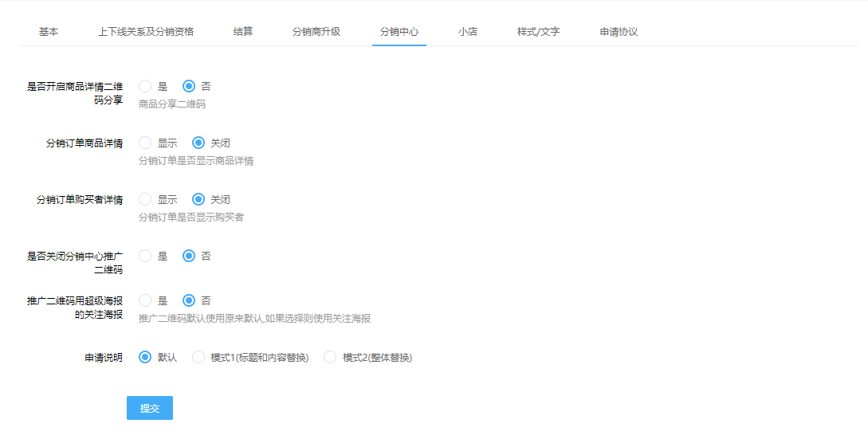Go to the 结算 tab
This screenshot has width=868, height=443.
243,32
